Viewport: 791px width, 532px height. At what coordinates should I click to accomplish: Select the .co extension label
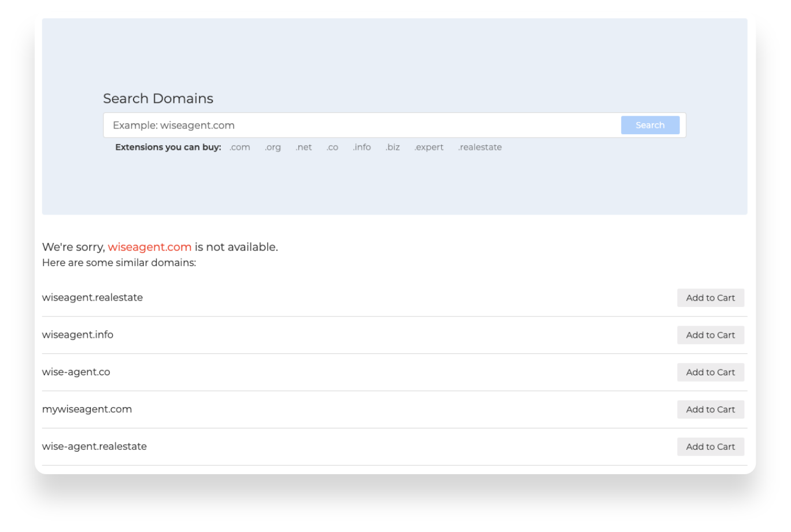pyautogui.click(x=332, y=147)
